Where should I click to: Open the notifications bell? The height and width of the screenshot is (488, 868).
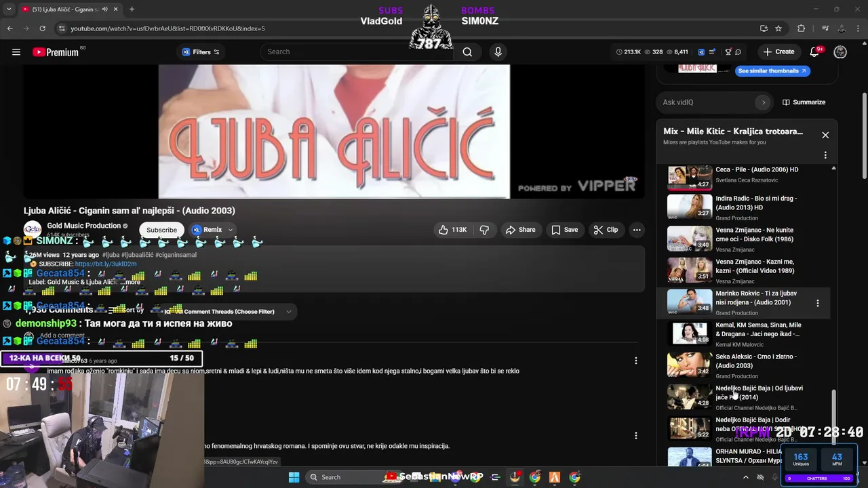tap(814, 52)
